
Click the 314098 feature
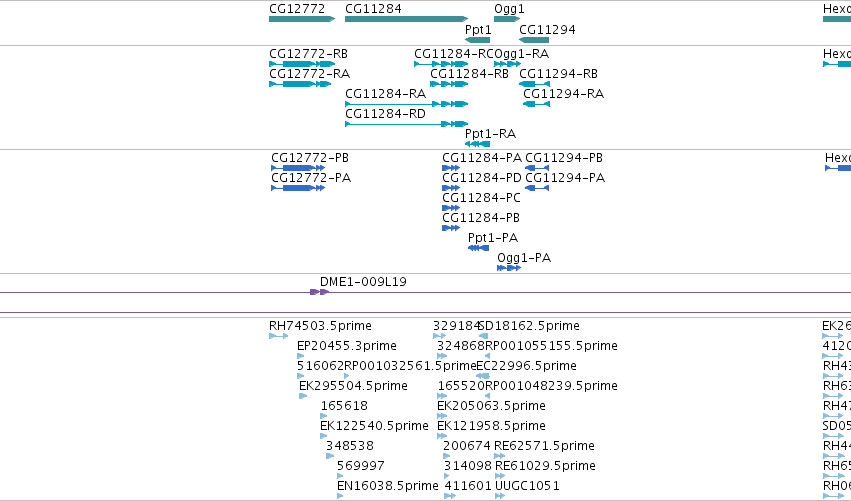[x=447, y=477]
